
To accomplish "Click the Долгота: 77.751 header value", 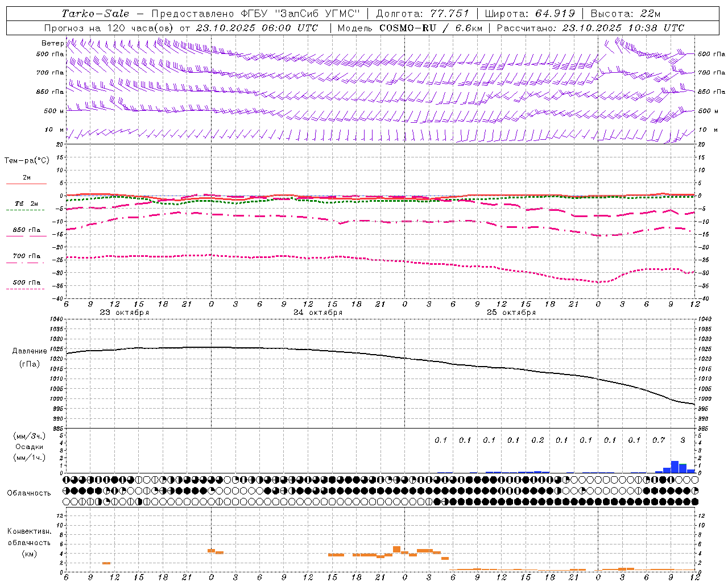I will [422, 14].
